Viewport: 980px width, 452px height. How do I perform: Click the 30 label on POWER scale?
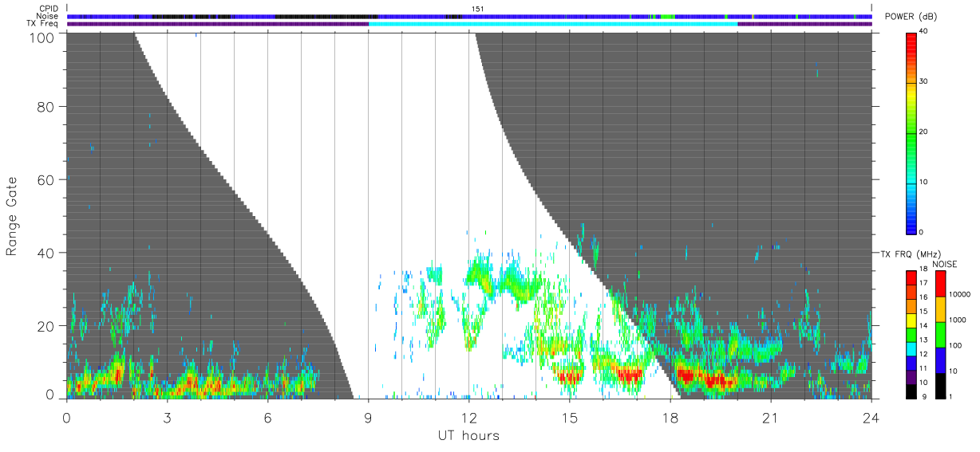pyautogui.click(x=925, y=82)
